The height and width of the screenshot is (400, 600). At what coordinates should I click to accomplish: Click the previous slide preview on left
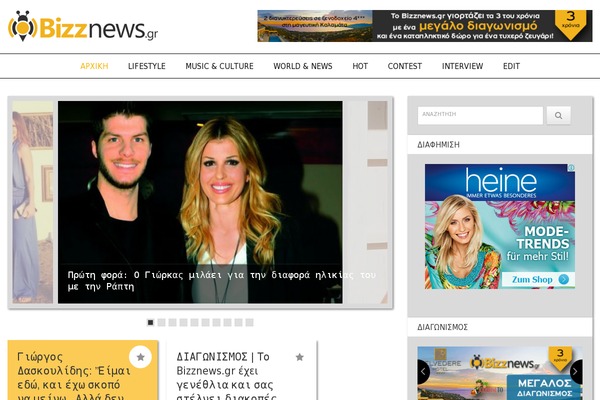[x=33, y=202]
